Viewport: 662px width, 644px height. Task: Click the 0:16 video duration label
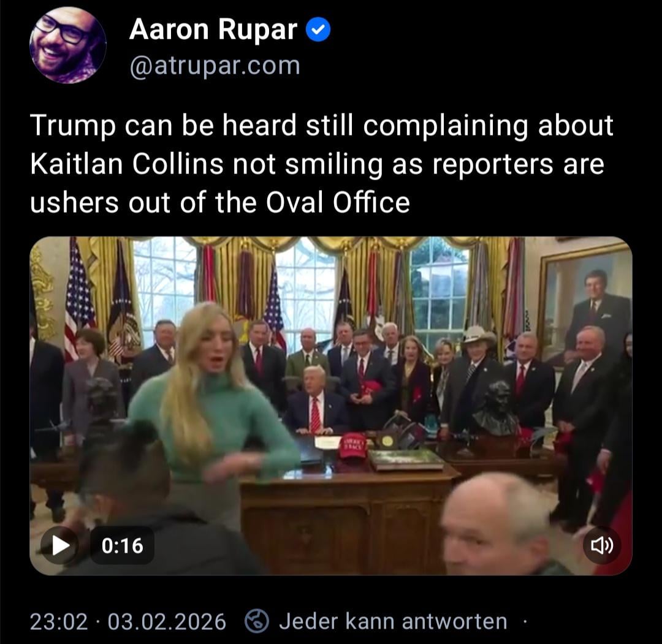tap(123, 546)
